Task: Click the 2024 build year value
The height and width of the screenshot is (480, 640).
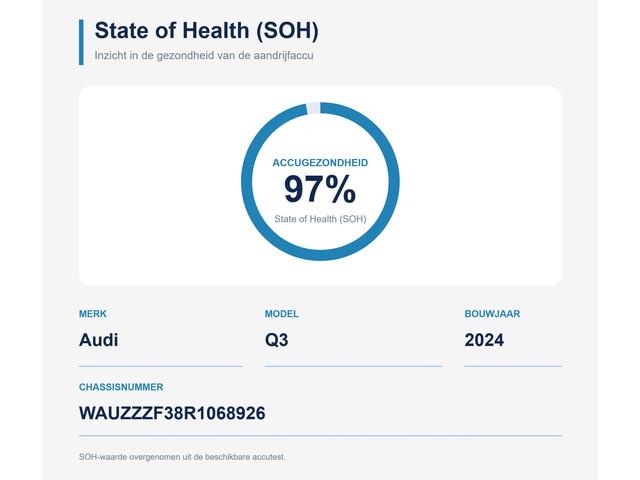Action: pyautogui.click(x=484, y=340)
